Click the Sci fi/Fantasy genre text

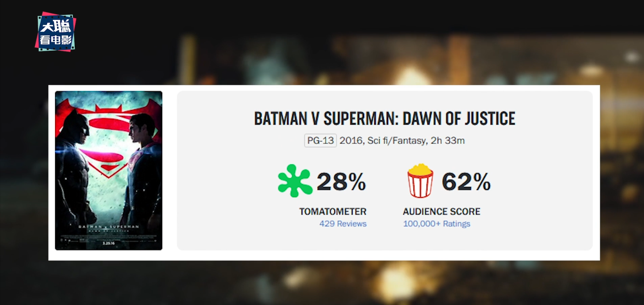396,141
